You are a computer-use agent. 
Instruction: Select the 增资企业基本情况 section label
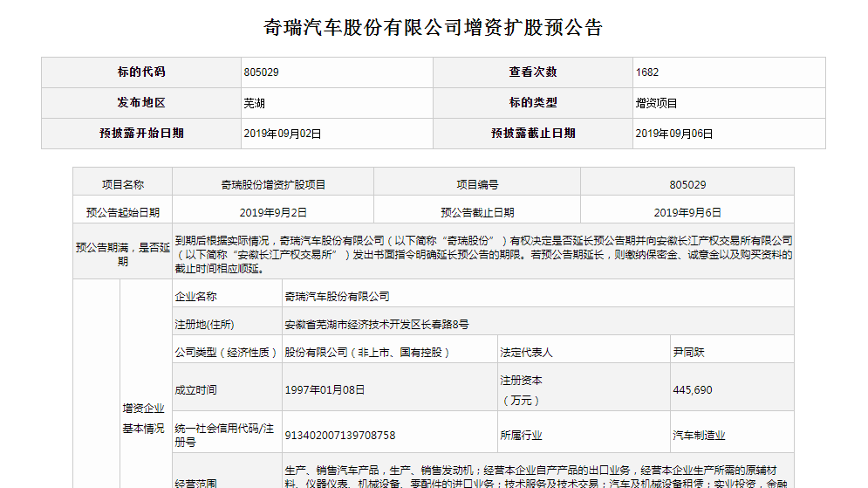coord(143,418)
